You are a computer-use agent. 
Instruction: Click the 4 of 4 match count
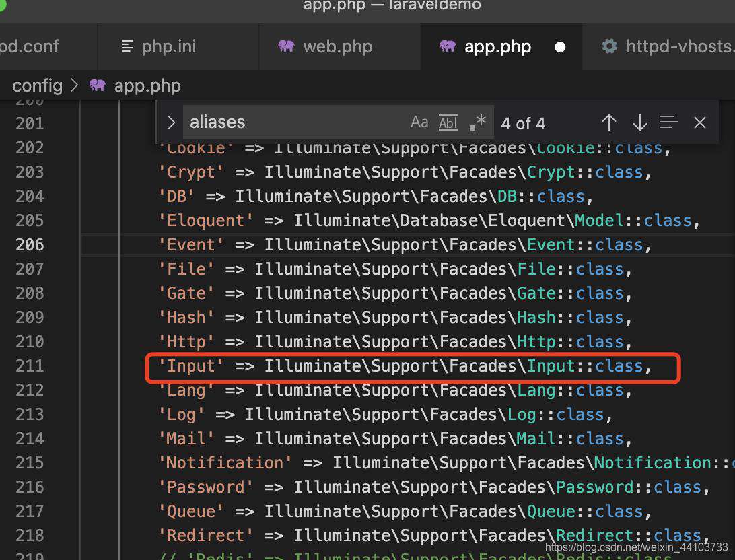coord(523,124)
